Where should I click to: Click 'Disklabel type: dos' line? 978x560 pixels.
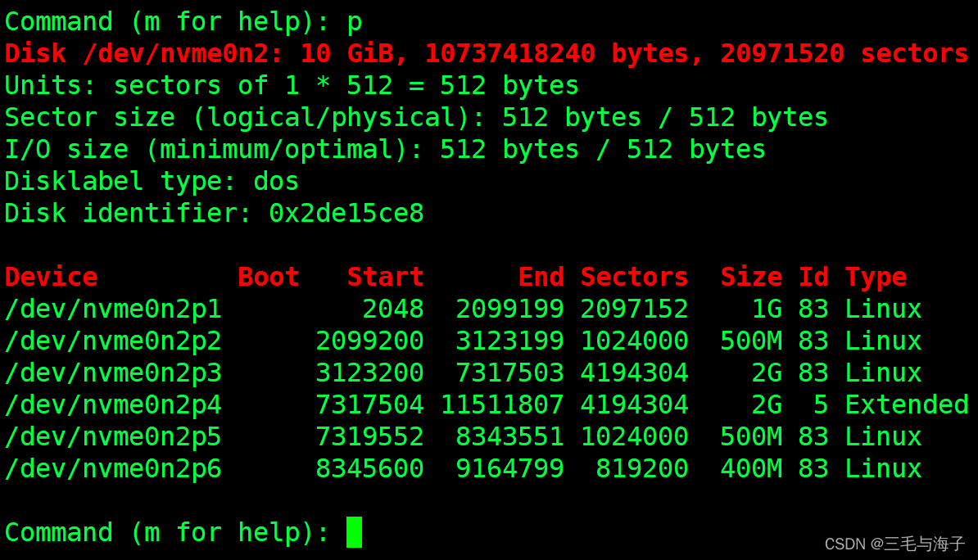[152, 182]
